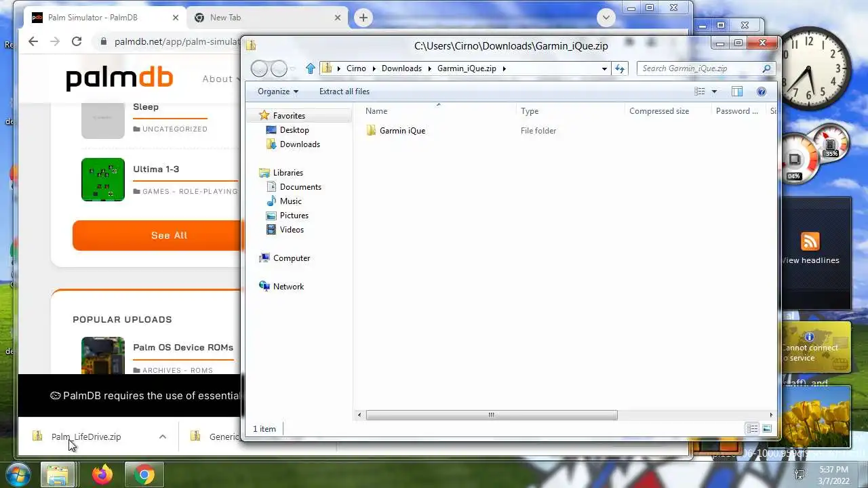Screen dimensions: 868x488
Task: Click the View headlines RSS gadget
Action: pyautogui.click(x=810, y=249)
